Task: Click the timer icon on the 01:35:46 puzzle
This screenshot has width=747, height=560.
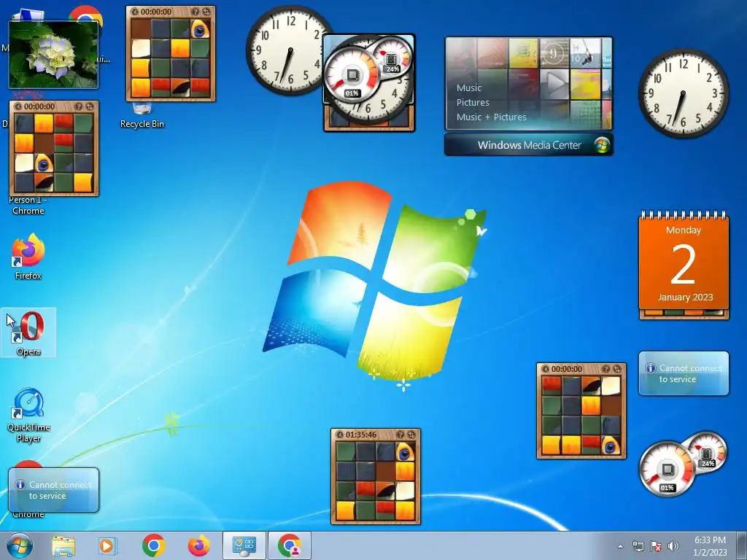Action: (x=339, y=435)
